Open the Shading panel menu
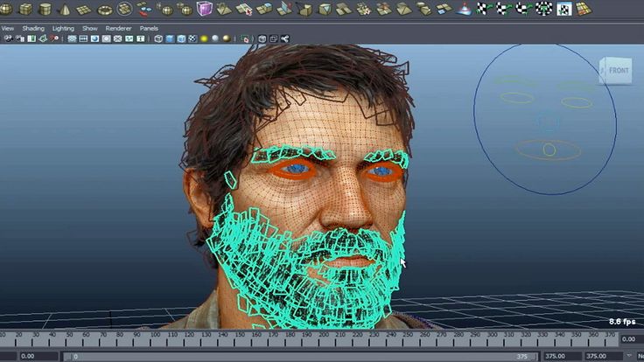 pyautogui.click(x=32, y=28)
